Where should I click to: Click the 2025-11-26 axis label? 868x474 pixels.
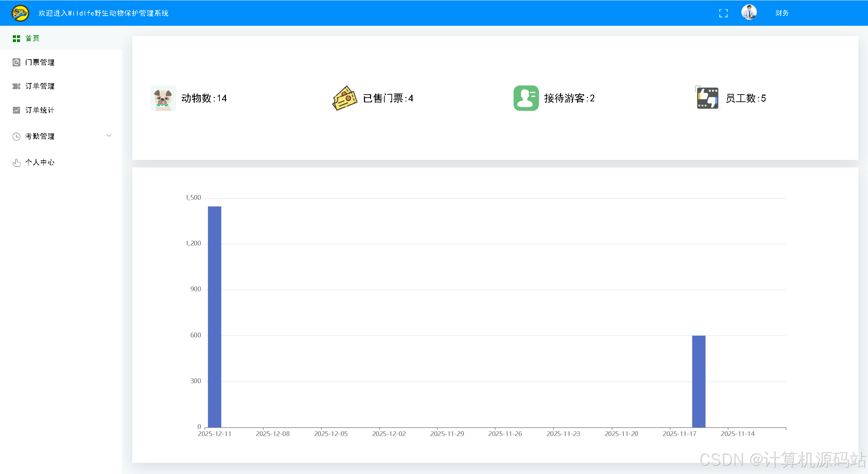[x=505, y=434]
